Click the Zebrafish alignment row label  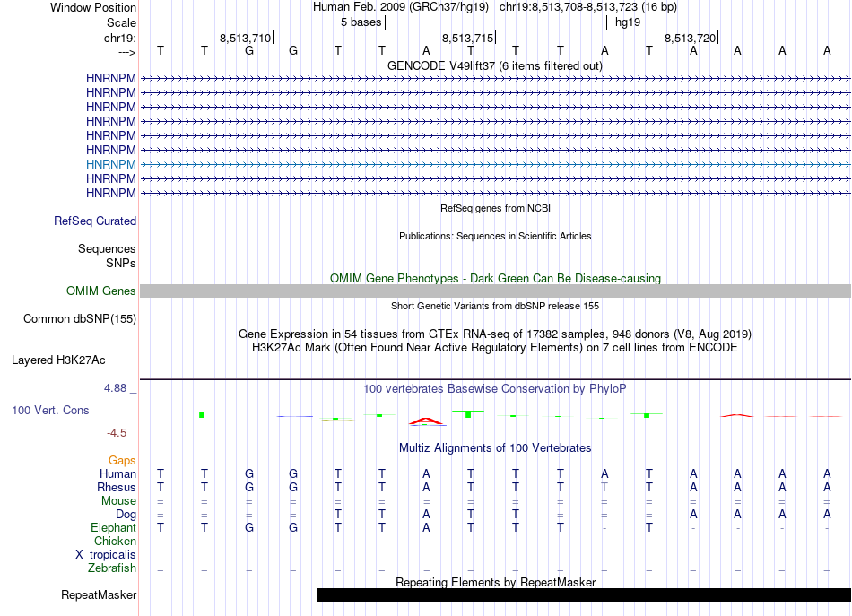(x=112, y=568)
